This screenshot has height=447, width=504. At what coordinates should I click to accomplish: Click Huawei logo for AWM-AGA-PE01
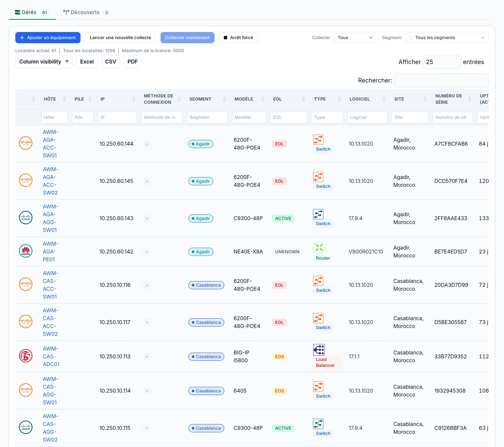tap(26, 251)
